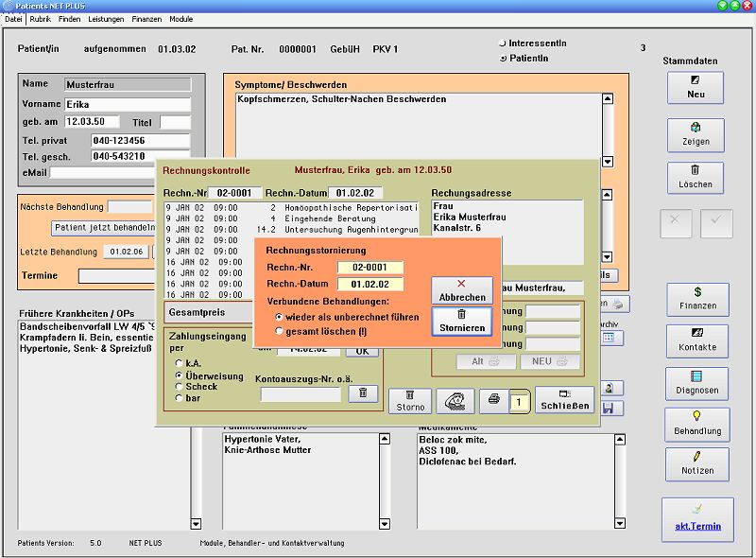Click the greyed-out checkmark button below Löschen

point(716,223)
